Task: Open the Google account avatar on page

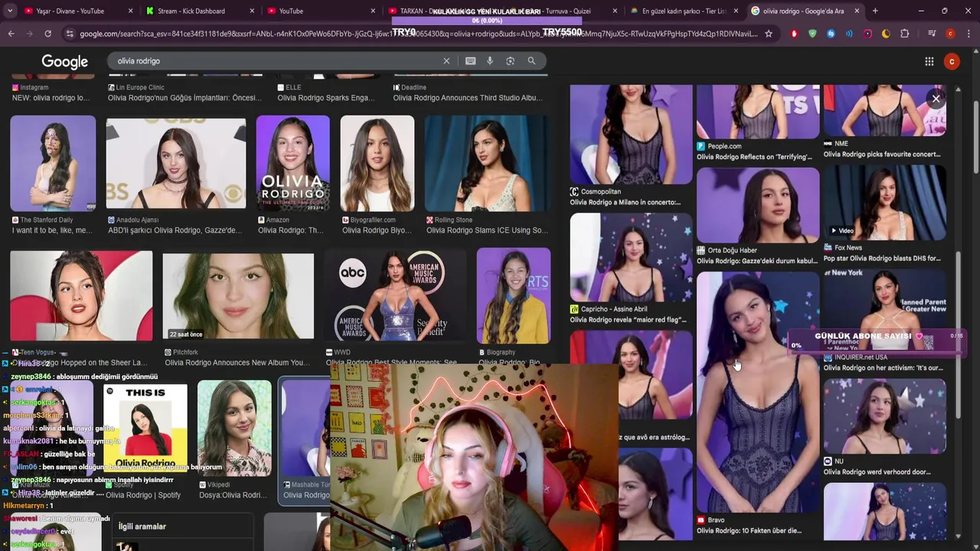Action: (x=952, y=61)
